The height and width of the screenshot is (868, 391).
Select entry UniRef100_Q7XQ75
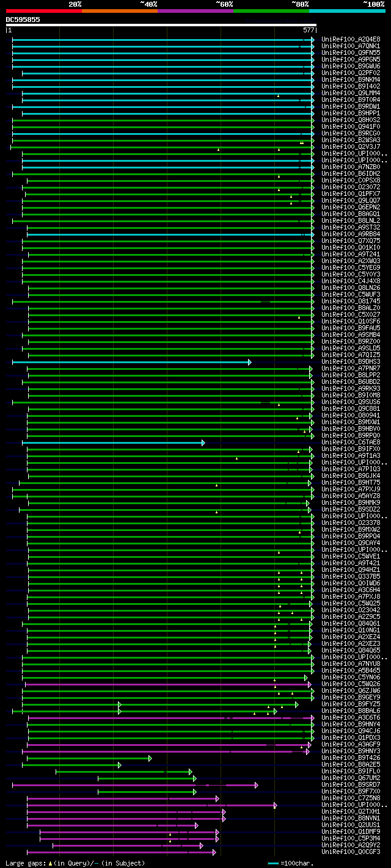click(351, 241)
